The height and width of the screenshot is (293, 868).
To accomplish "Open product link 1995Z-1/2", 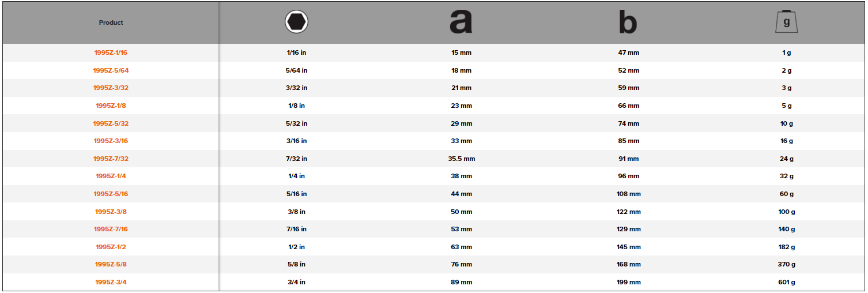I will pyautogui.click(x=111, y=247).
